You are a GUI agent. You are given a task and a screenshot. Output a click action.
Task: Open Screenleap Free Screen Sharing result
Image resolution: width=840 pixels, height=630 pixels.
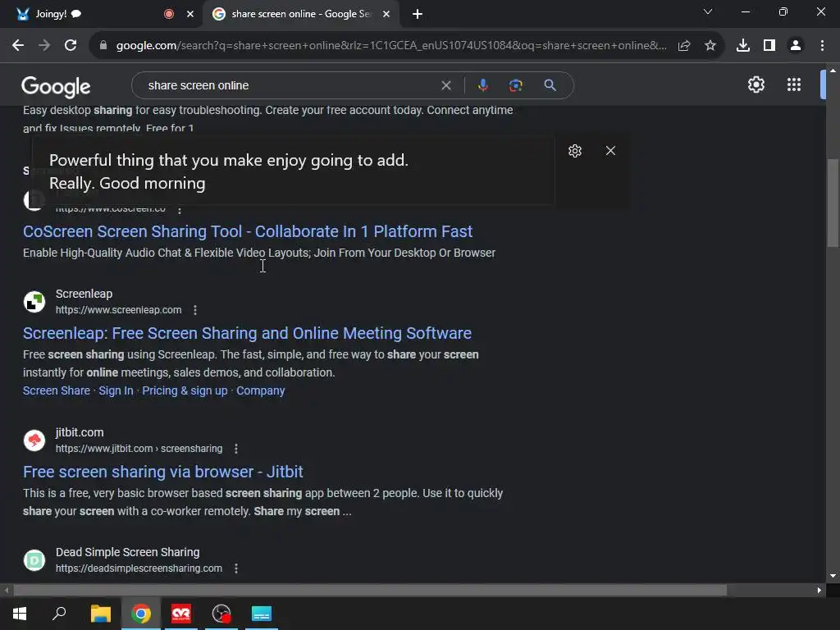pos(247,333)
